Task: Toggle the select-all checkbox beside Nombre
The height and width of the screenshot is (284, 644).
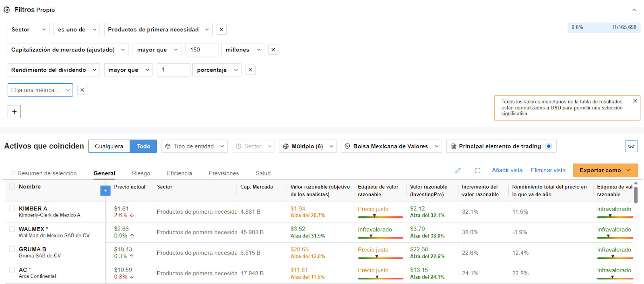Action: [12, 187]
